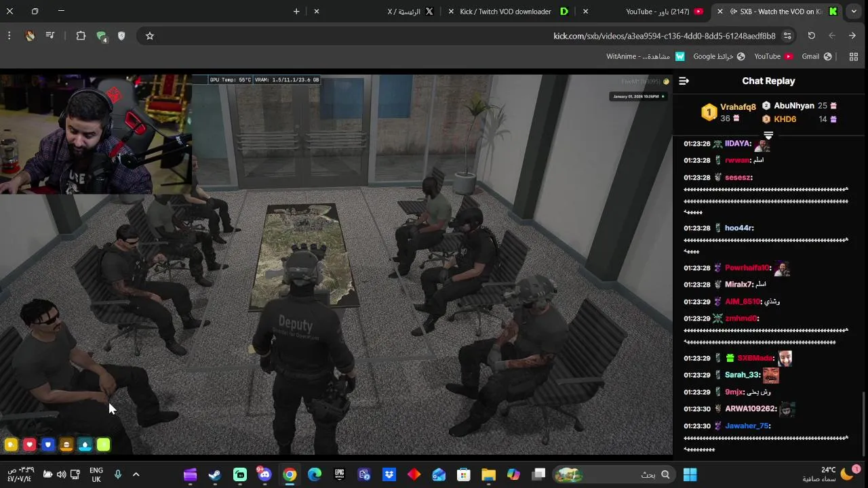Click username hoo44r in chat

(738, 228)
